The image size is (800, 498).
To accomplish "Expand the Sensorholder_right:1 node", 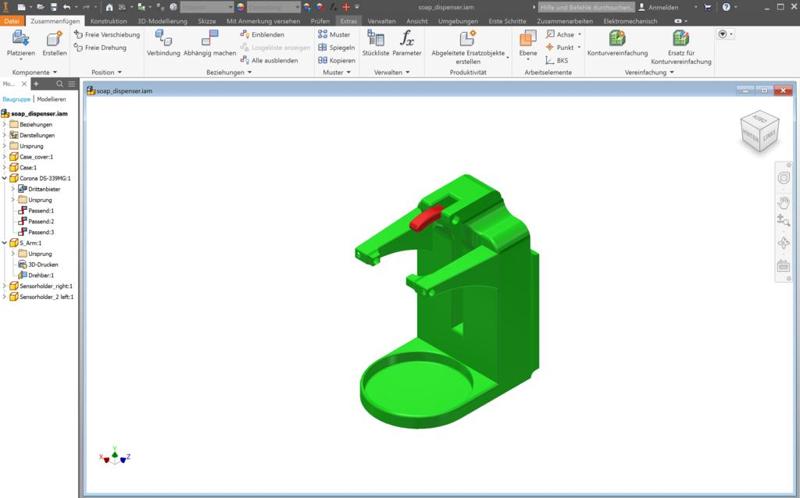I will 5,286.
